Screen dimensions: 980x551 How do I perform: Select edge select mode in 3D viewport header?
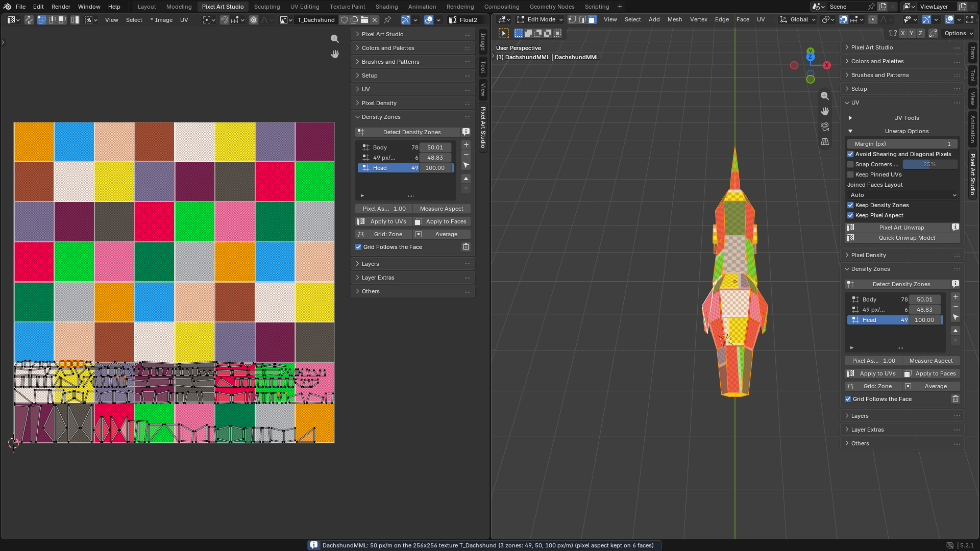pos(582,19)
